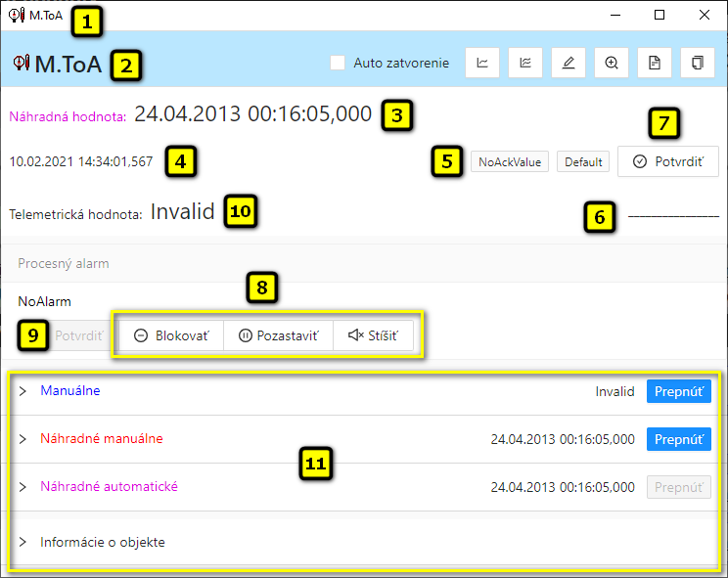Click Prepnúť in the Manuálne row
728x578 pixels.
pos(678,391)
